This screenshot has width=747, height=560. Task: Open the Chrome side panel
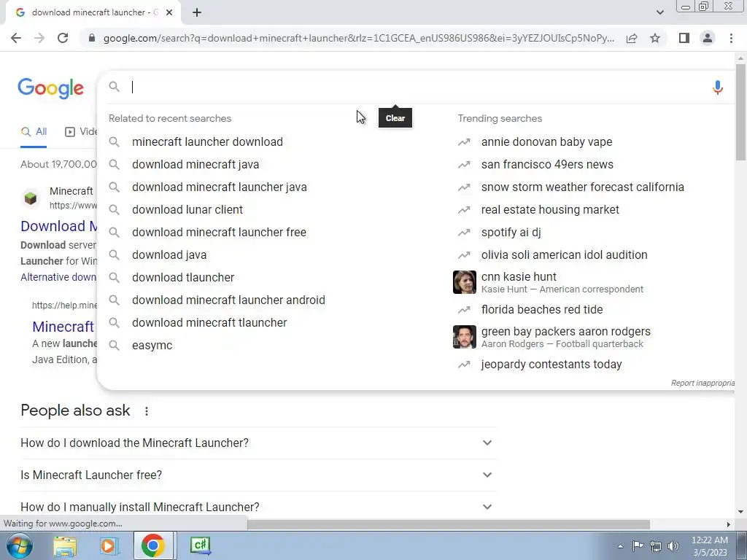(x=684, y=38)
